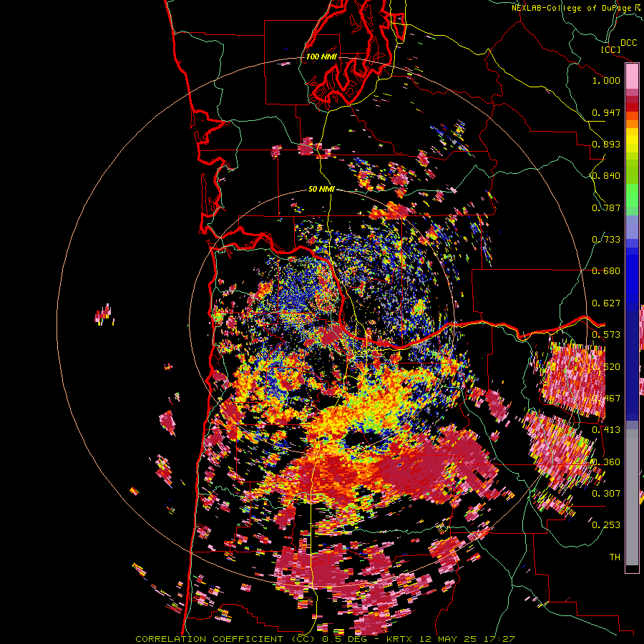Select the 0.787 scale label
Image resolution: width=644 pixels, height=644 pixels.
pos(606,208)
